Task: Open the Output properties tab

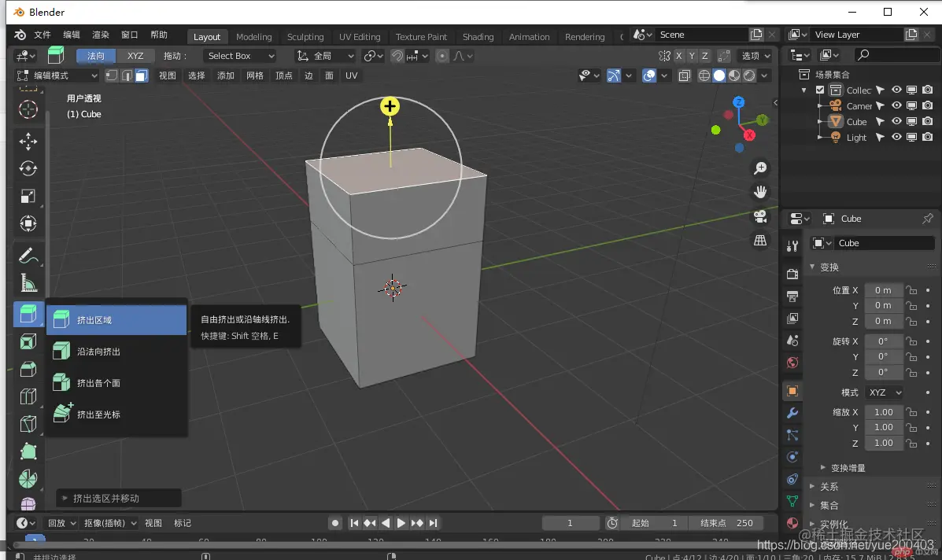Action: pyautogui.click(x=792, y=296)
